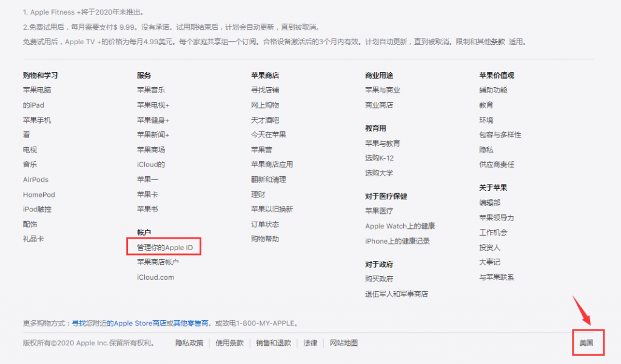The height and width of the screenshot is (364, 621).
Task: Open 购买政府 link
Action: point(379,279)
